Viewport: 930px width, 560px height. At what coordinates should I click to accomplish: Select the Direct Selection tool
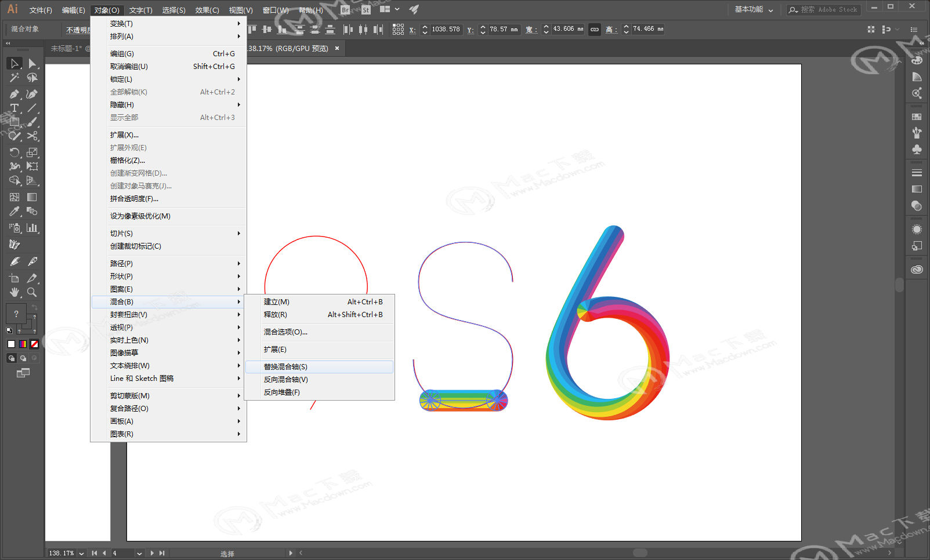click(x=32, y=63)
